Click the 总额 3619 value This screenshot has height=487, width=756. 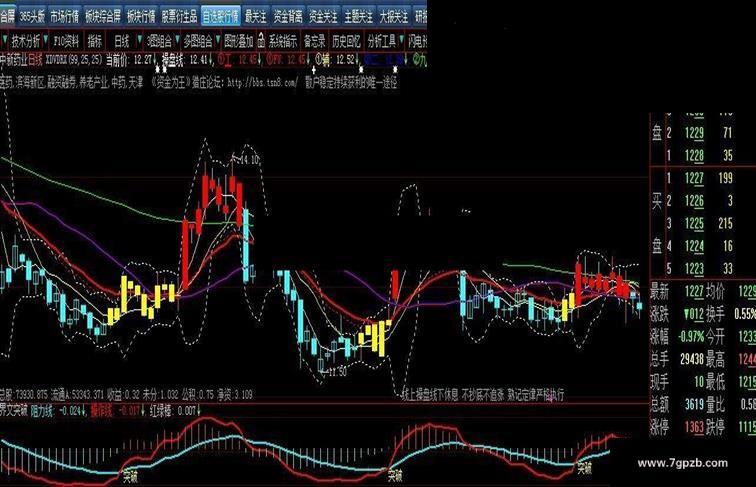point(694,404)
